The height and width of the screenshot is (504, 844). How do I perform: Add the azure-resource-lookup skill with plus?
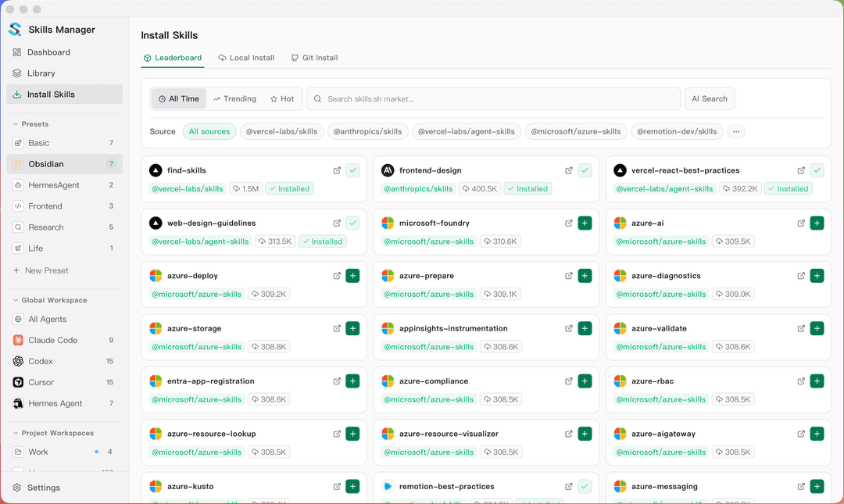coord(352,434)
